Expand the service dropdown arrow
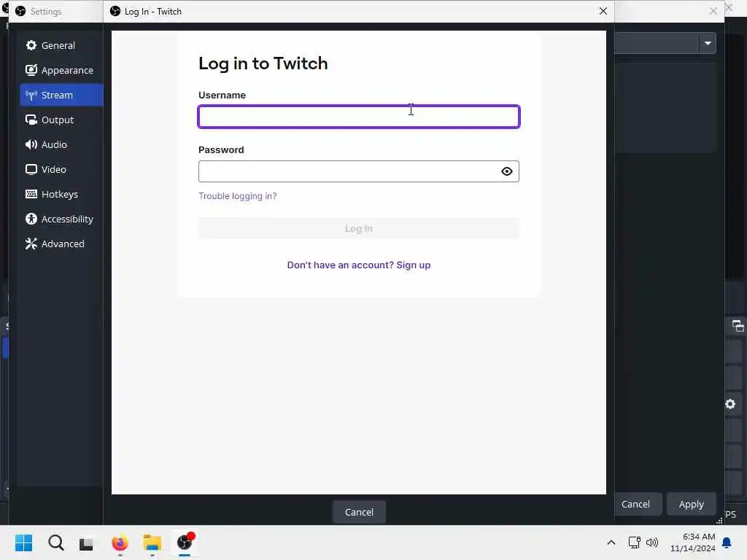This screenshot has height=560, width=747. pyautogui.click(x=708, y=43)
